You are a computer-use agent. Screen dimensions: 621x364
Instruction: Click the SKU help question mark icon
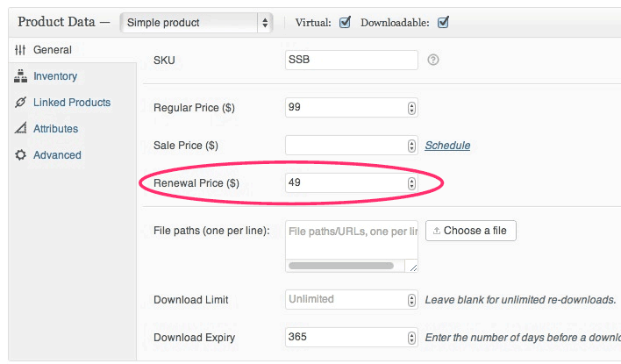(433, 60)
